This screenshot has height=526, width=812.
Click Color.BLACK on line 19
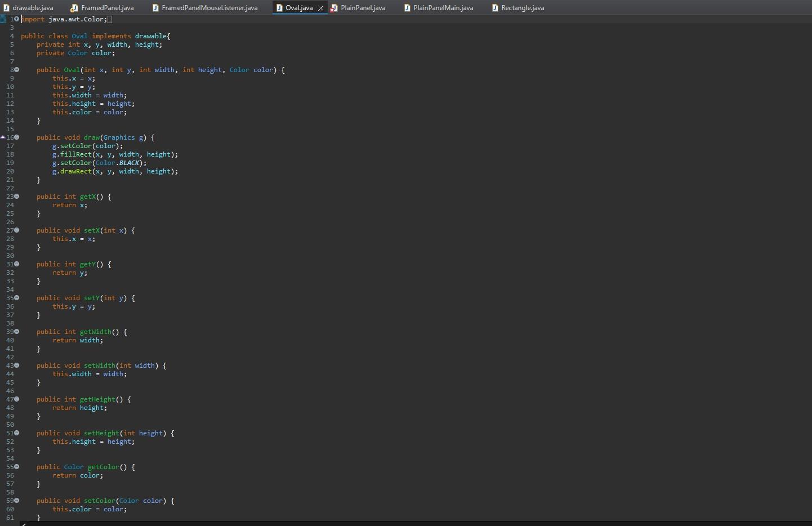(117, 163)
